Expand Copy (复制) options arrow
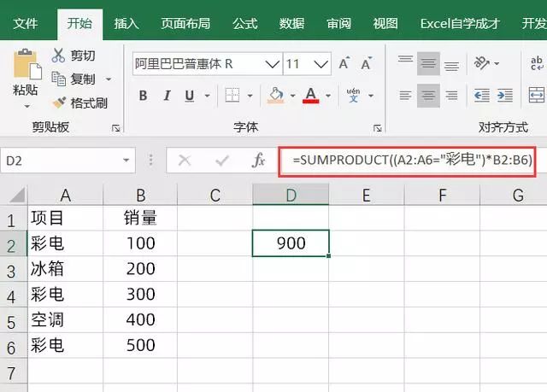 pyautogui.click(x=109, y=79)
